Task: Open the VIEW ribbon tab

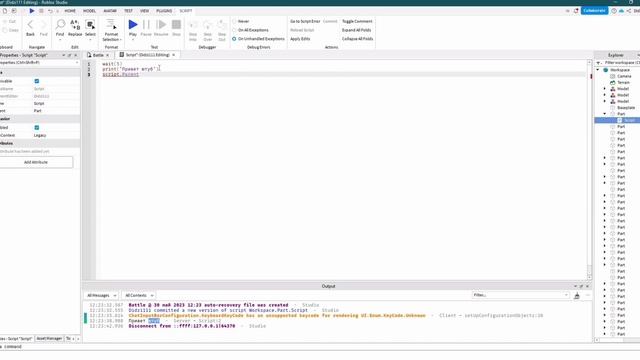Action: click(x=144, y=11)
